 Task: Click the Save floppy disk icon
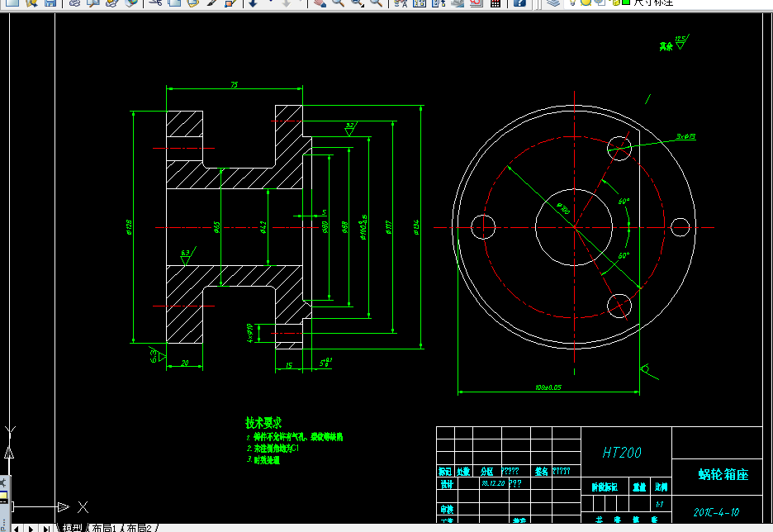[50, 2]
